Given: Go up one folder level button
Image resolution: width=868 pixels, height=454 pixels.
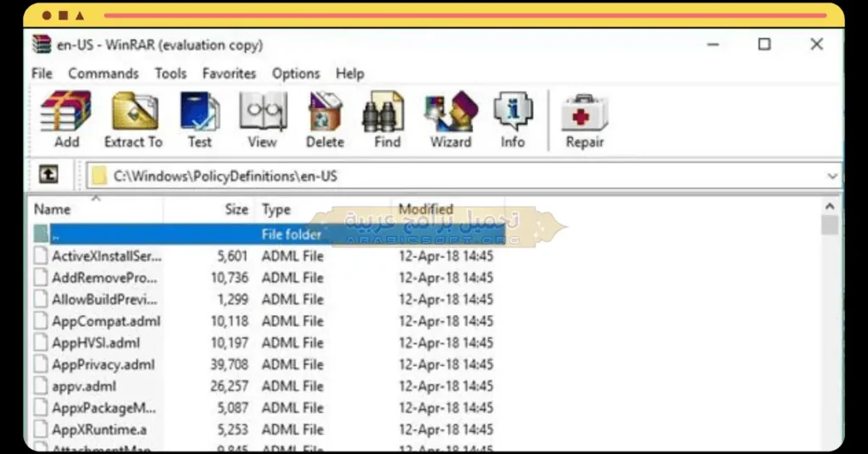Looking at the screenshot, I should [48, 174].
